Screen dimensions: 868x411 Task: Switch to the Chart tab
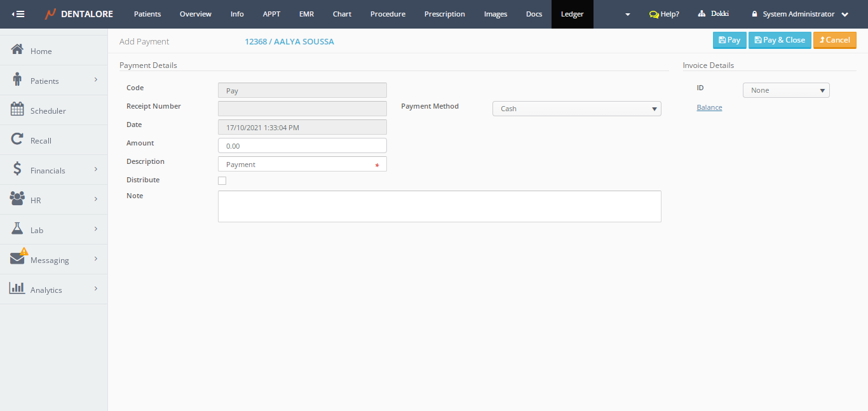coord(342,14)
